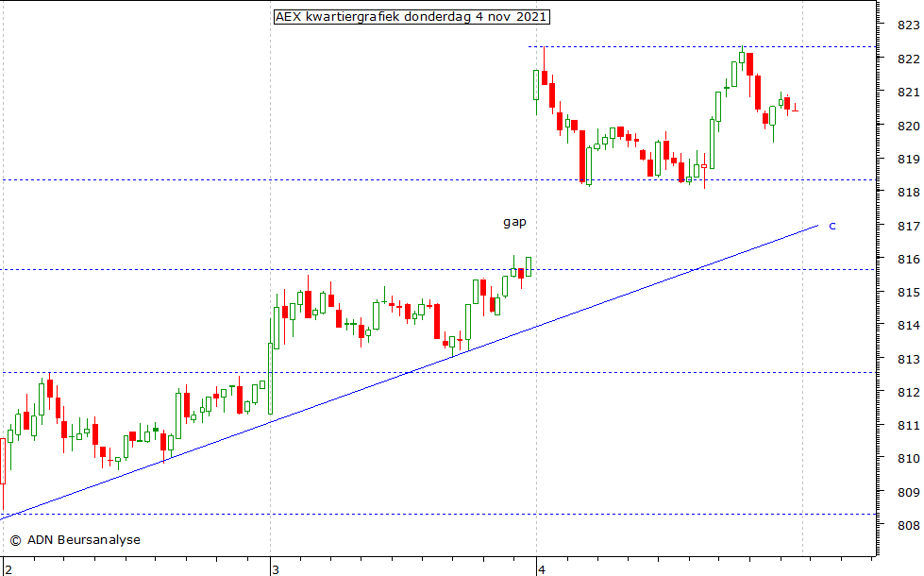Click the 813 price axis label

click(x=908, y=359)
